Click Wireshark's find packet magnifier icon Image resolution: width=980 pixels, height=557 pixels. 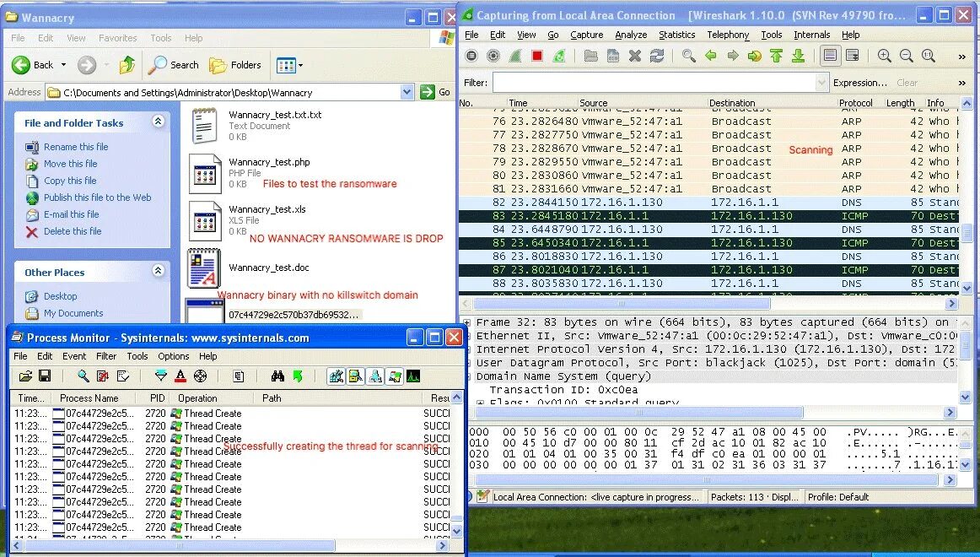689,57
